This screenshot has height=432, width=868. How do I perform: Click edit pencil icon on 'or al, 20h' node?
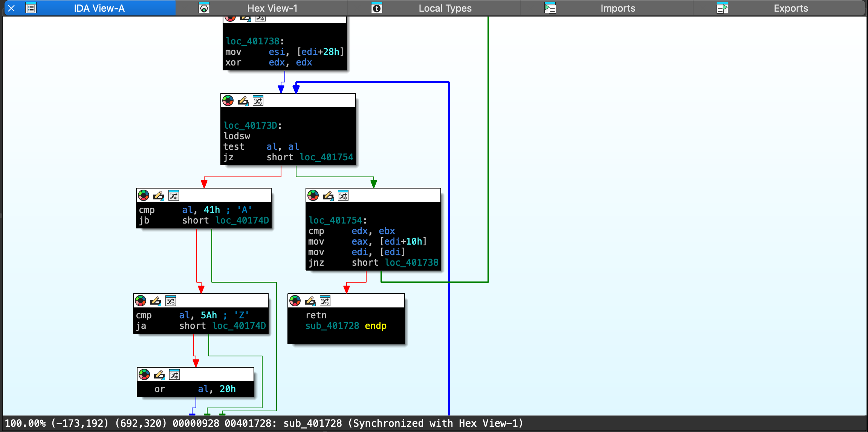pyautogui.click(x=159, y=374)
